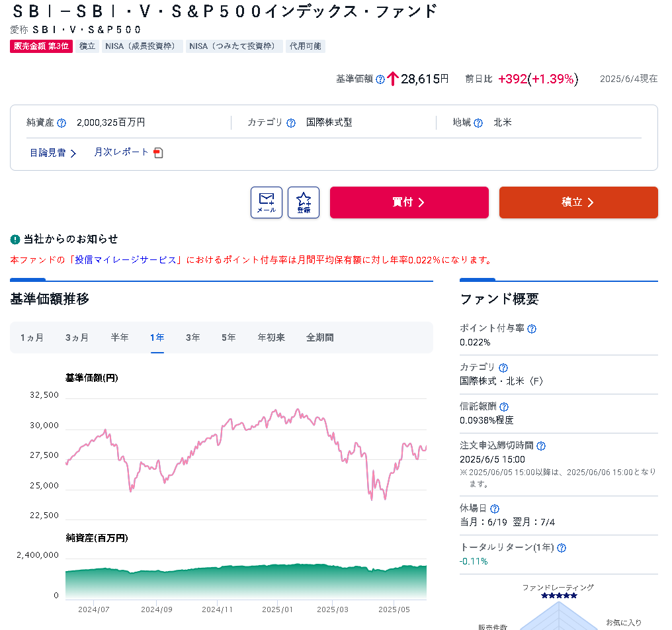Select the 3年 chart period tab
The image size is (672, 630).
(x=193, y=337)
